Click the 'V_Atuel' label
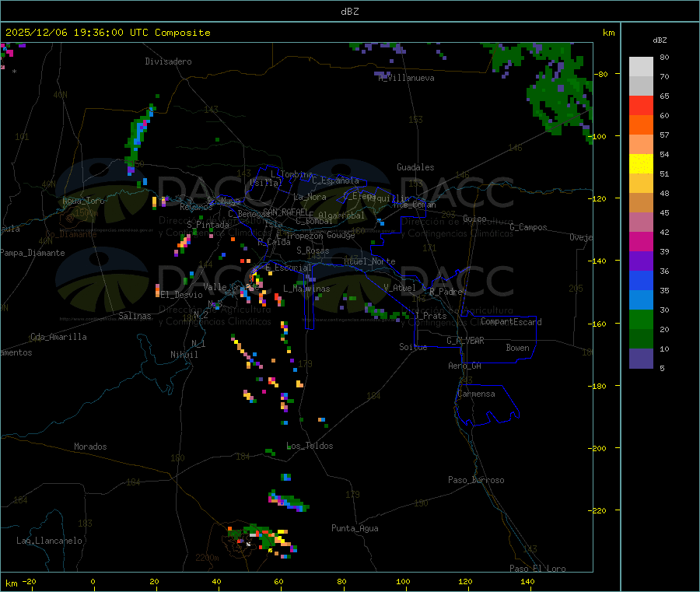 (x=400, y=288)
